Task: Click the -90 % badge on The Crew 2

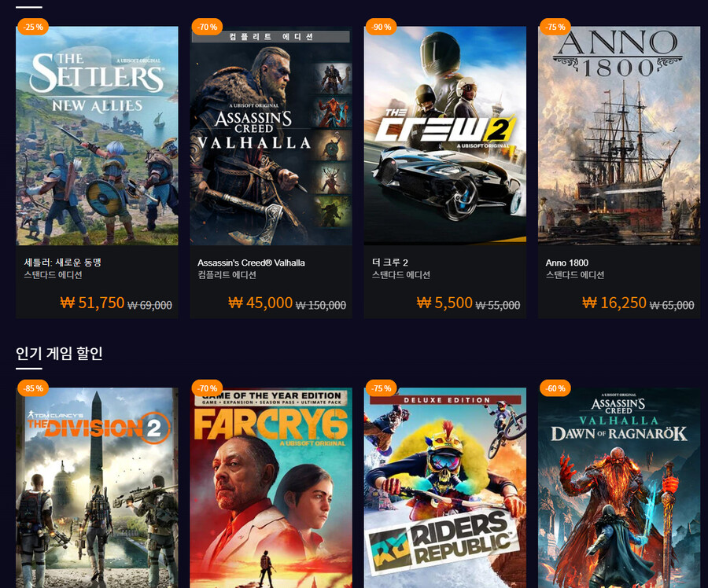Action: pyautogui.click(x=381, y=27)
